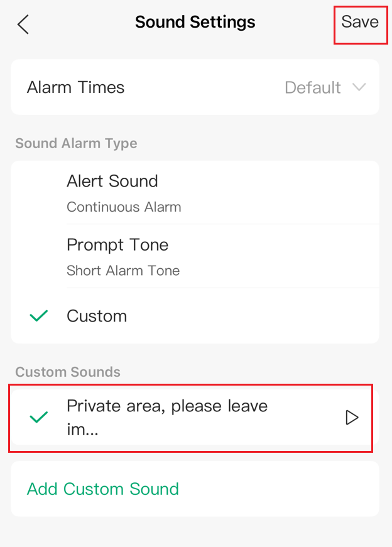The width and height of the screenshot is (392, 547).
Task: Add a new custom sound
Action: click(103, 489)
